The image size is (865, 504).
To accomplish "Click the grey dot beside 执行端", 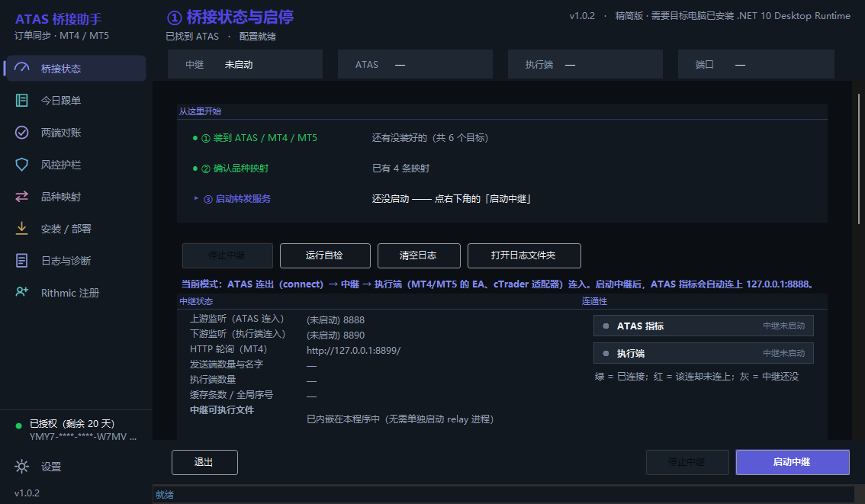I will tap(606, 354).
